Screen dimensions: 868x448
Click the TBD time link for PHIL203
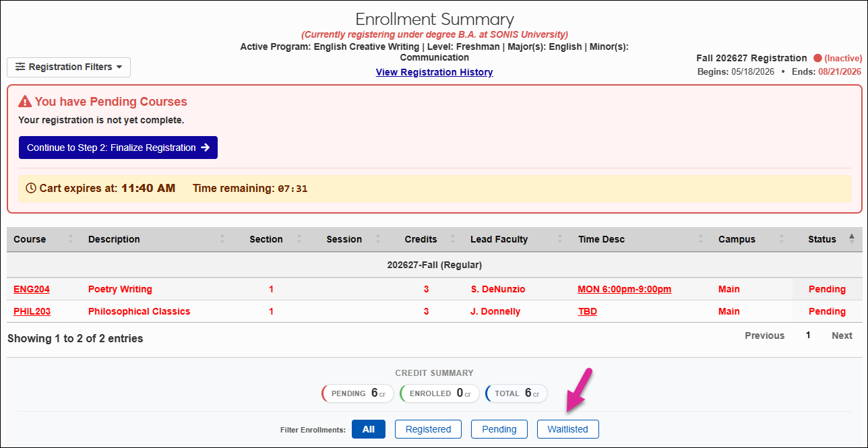[x=588, y=311]
